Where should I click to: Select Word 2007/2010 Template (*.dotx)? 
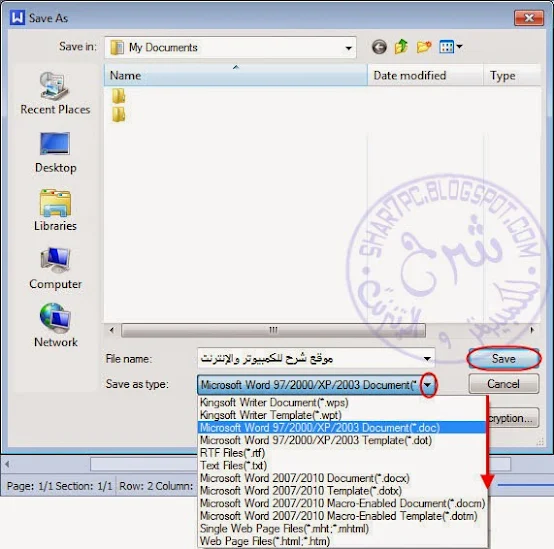[x=342, y=491]
